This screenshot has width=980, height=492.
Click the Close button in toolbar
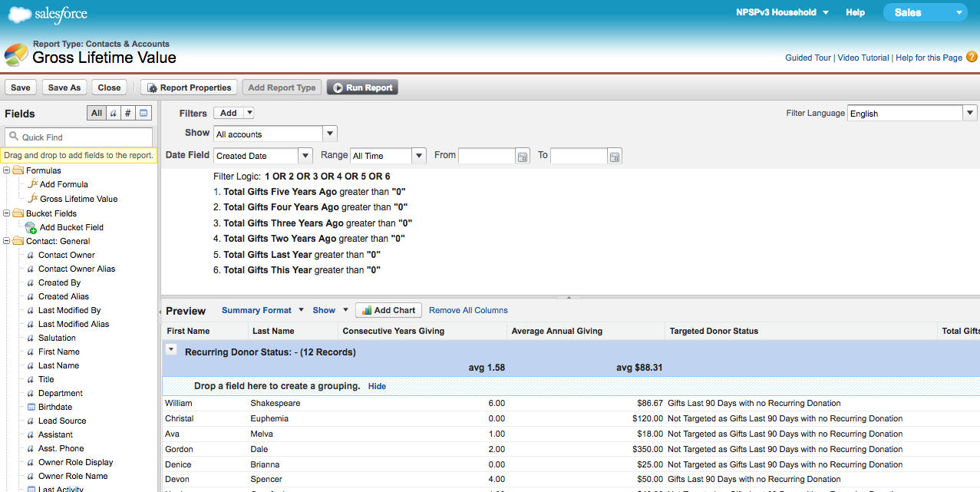coord(109,88)
